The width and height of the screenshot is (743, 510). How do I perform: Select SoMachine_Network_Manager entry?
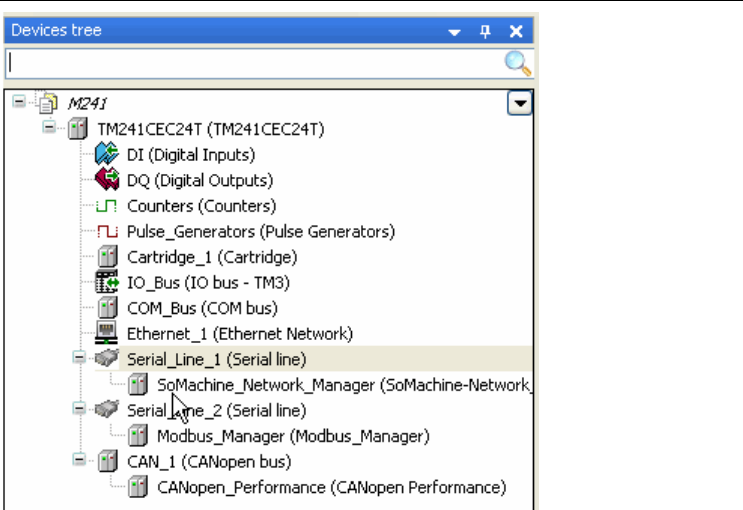tap(344, 385)
